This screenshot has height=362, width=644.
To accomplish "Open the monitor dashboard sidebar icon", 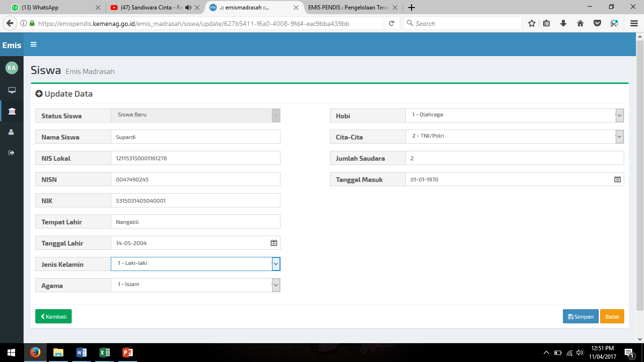I will coord(12,90).
